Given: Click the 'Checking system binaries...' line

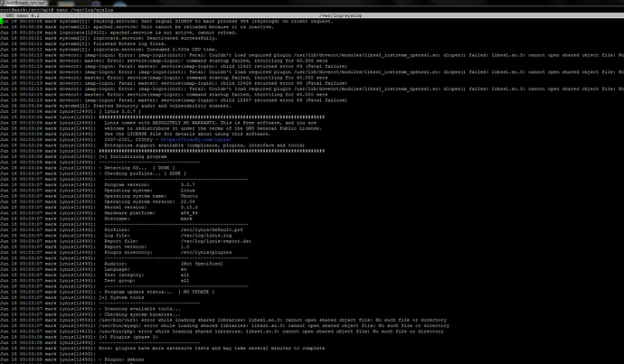Looking at the screenshot, I should pyautogui.click(x=139, y=314).
